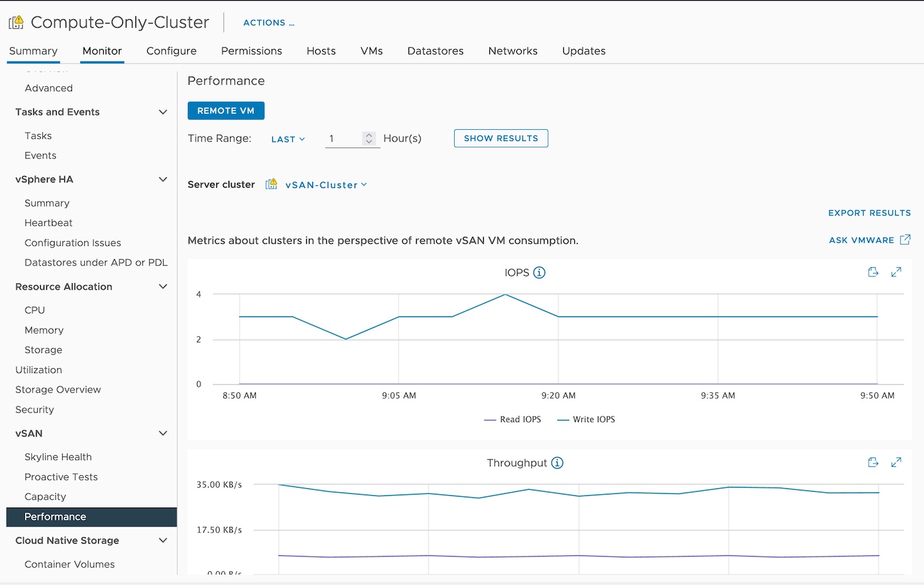Click the cluster icon beside vSAN-Cluster
This screenshot has height=585, width=924.
271,184
